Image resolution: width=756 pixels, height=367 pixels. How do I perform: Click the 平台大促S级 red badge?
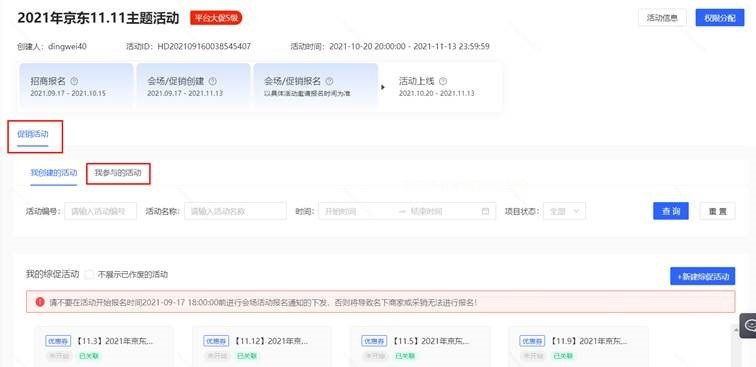click(x=216, y=18)
